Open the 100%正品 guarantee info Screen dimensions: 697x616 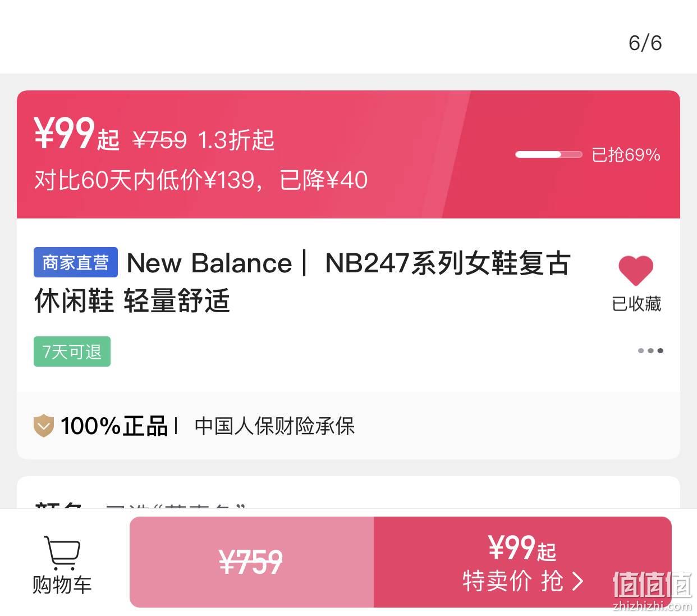pyautogui.click(x=114, y=426)
